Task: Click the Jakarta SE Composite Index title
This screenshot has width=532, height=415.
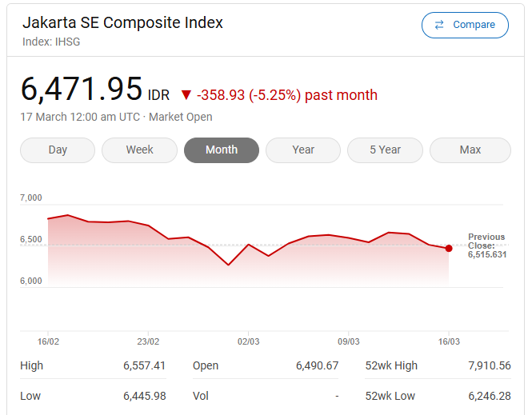Action: click(122, 22)
